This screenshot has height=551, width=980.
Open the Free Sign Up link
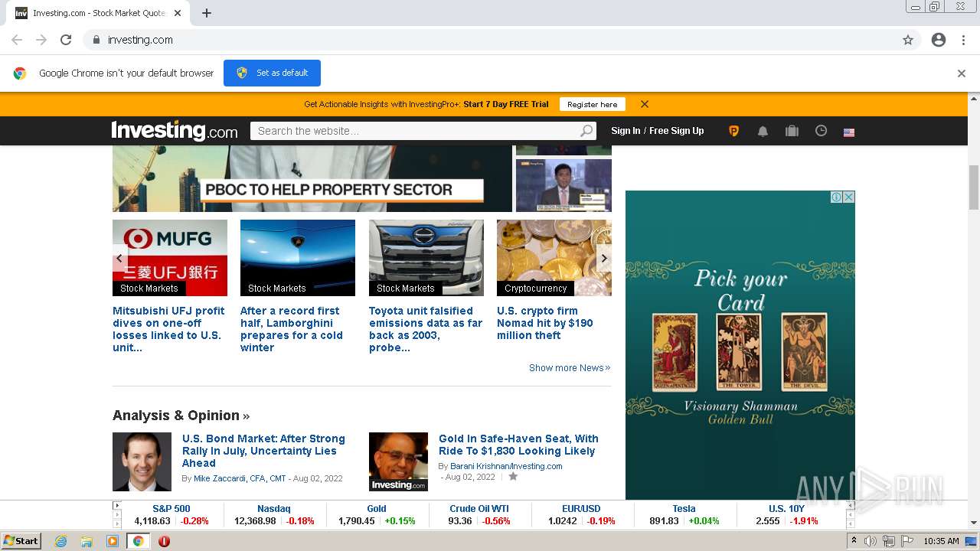tap(677, 131)
